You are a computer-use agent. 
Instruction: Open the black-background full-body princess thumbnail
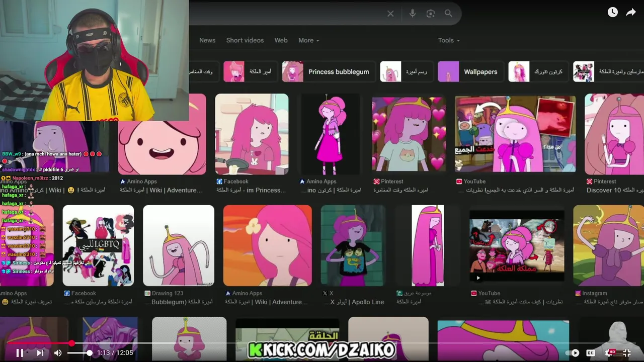coord(330,134)
